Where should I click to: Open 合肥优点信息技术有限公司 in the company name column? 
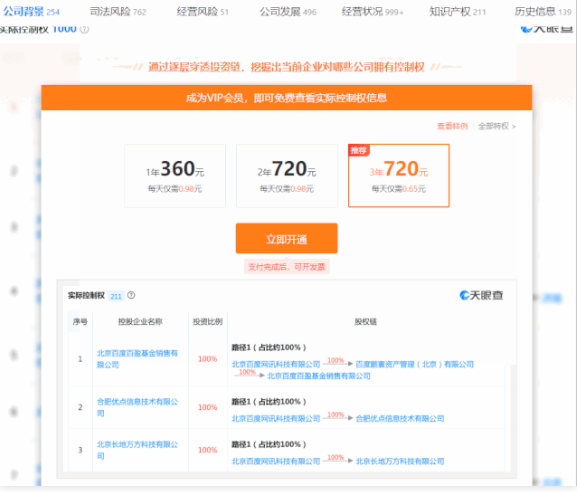click(x=137, y=407)
